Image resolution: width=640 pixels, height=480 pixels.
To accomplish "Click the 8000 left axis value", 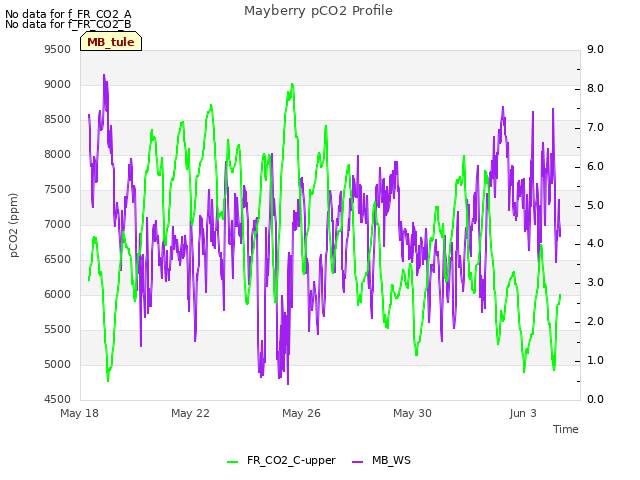I will pos(58,154).
